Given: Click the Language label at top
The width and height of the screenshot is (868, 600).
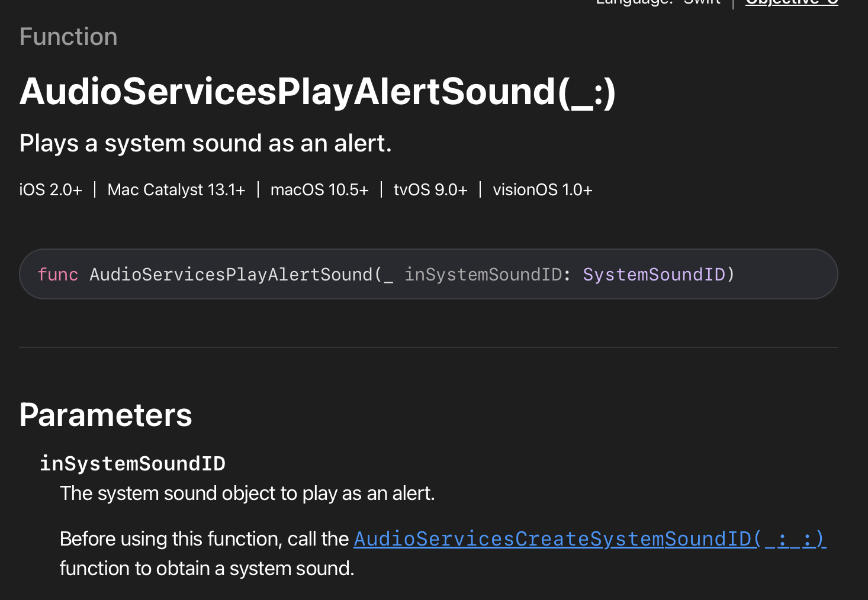Looking at the screenshot, I should pyautogui.click(x=634, y=2).
